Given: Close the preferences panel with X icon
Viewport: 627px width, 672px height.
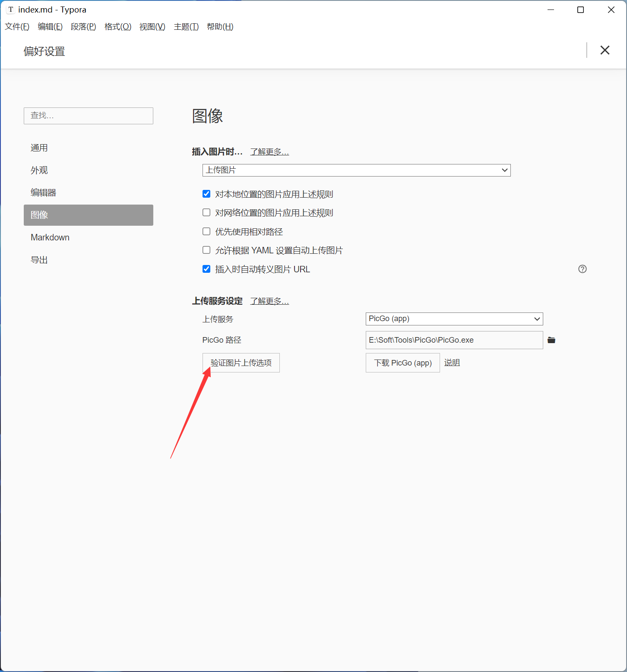Looking at the screenshot, I should tap(605, 50).
